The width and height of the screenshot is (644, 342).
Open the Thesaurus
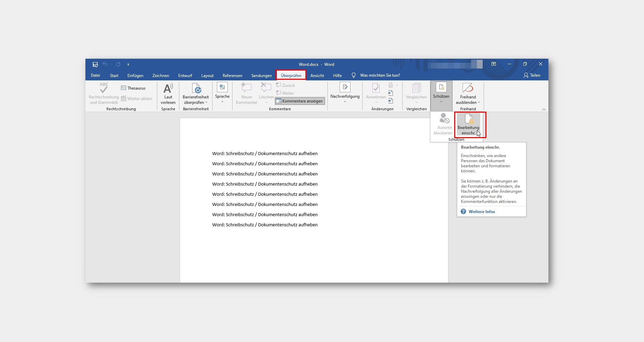[133, 88]
